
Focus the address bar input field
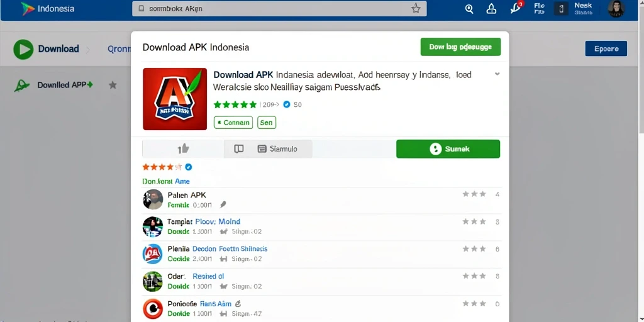pos(279,9)
